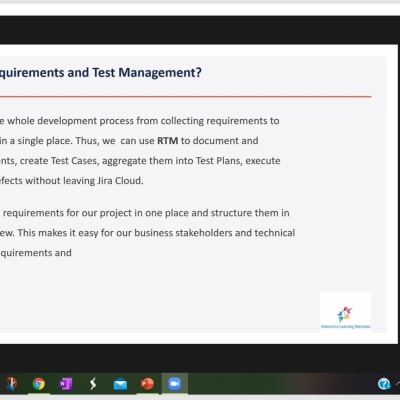Click the bold 'RTM' word in the slide
The image size is (400, 400).
(167, 141)
